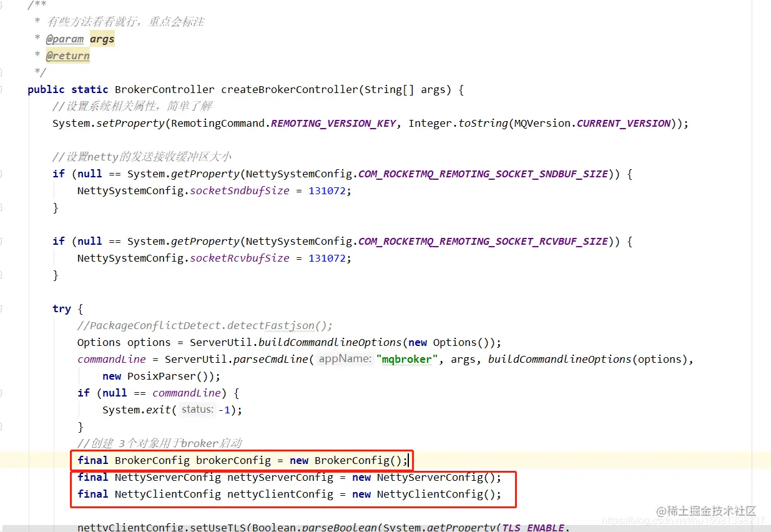Click the MQVersion class reference

tap(543, 123)
